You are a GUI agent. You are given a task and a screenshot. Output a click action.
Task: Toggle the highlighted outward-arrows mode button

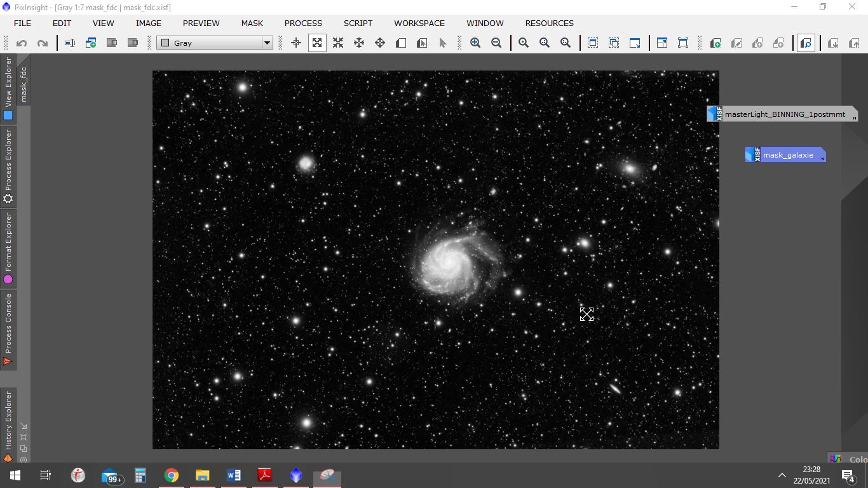(x=317, y=43)
